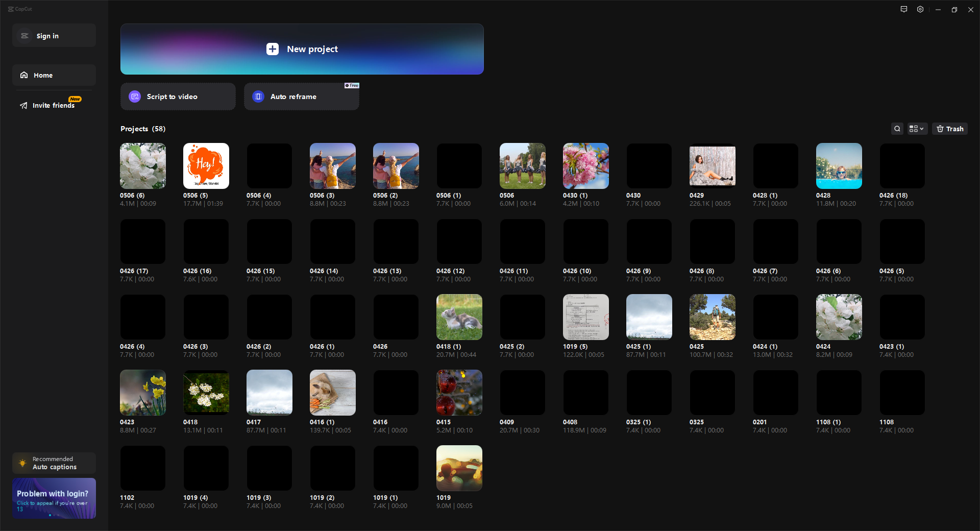This screenshot has width=980, height=531.
Task: Click the feedback chat bubble icon
Action: click(903, 9)
